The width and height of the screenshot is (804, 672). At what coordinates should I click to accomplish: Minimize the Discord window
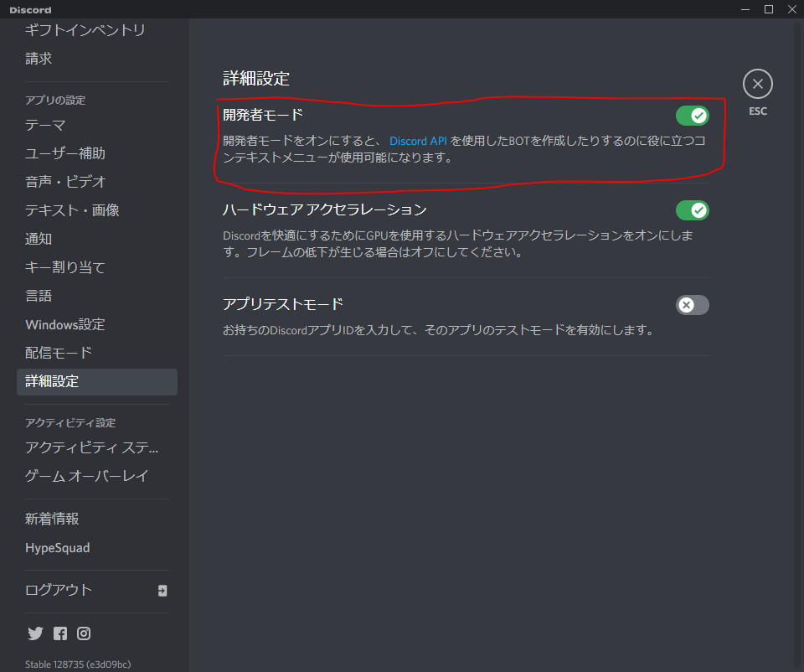pos(745,9)
